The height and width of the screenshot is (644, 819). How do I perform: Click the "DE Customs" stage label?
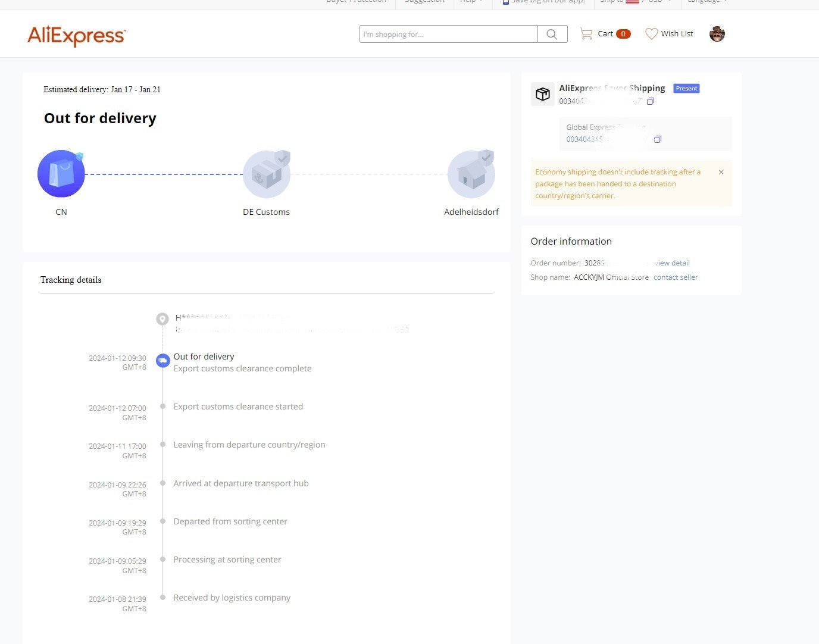[266, 212]
